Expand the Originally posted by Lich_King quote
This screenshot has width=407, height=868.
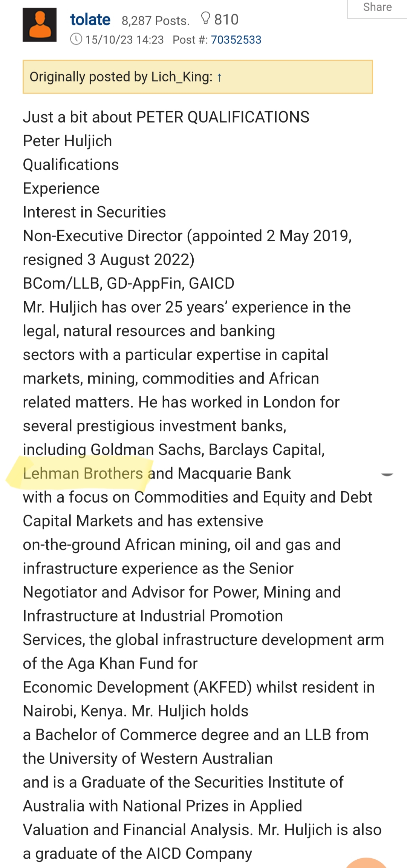pyautogui.click(x=198, y=77)
